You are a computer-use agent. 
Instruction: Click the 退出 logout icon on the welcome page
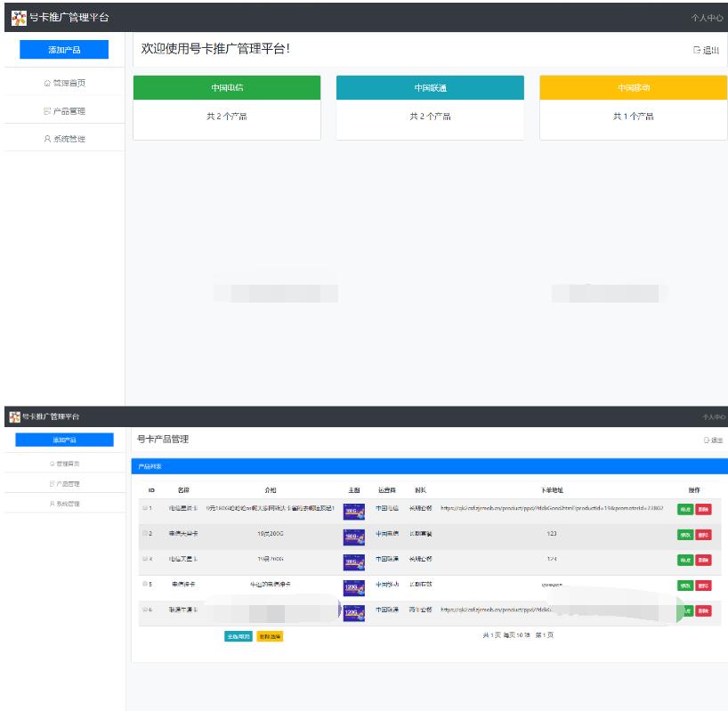[x=697, y=51]
